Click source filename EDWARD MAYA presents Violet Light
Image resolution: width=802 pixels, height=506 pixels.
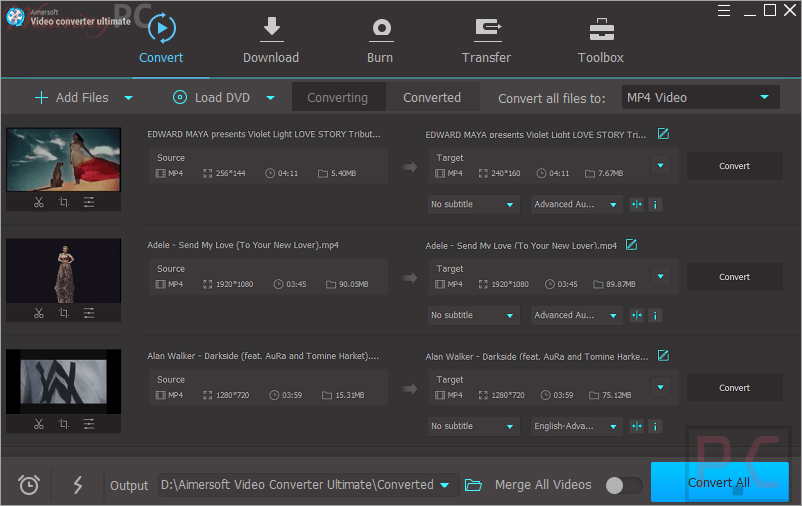(x=264, y=134)
